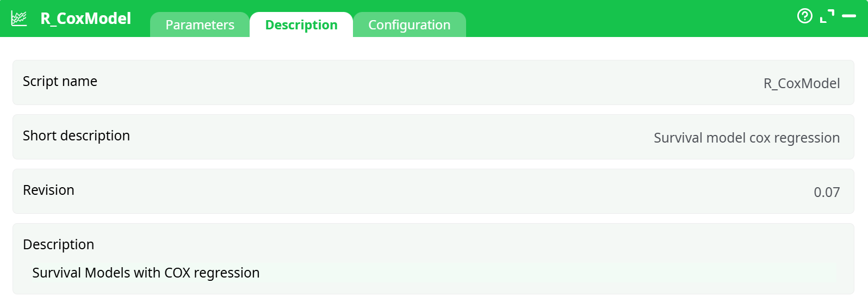
Task: Select the Description tab
Action: (x=301, y=25)
